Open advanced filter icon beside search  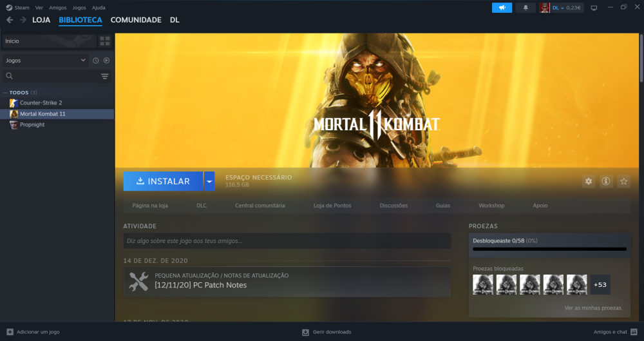click(105, 76)
